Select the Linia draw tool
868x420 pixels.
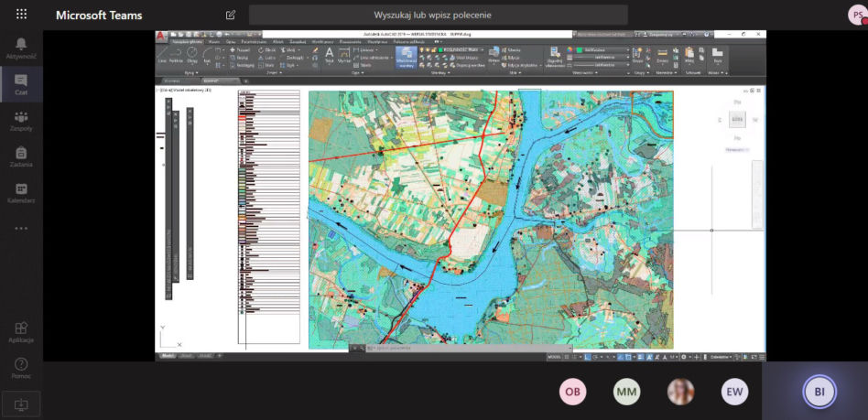pyautogui.click(x=162, y=54)
